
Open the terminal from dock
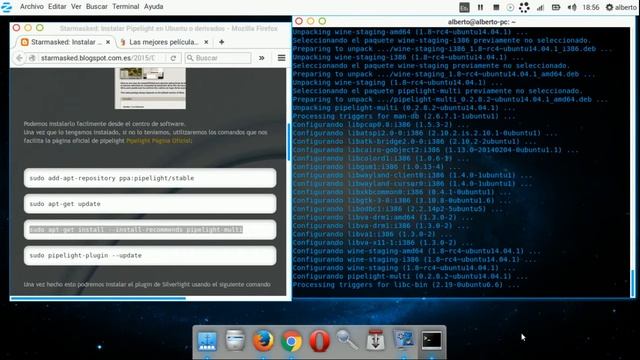pyautogui.click(x=431, y=340)
